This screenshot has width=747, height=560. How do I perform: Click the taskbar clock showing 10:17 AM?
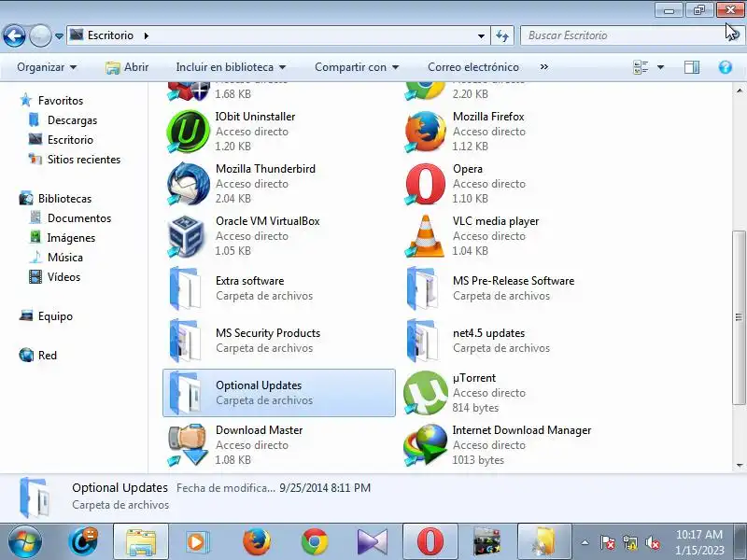[699, 542]
